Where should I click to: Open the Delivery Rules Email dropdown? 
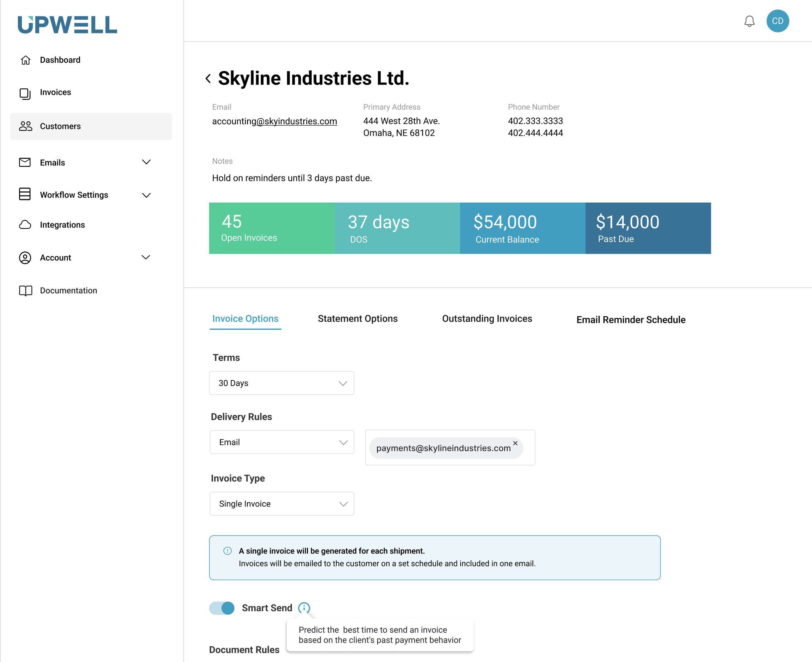281,442
